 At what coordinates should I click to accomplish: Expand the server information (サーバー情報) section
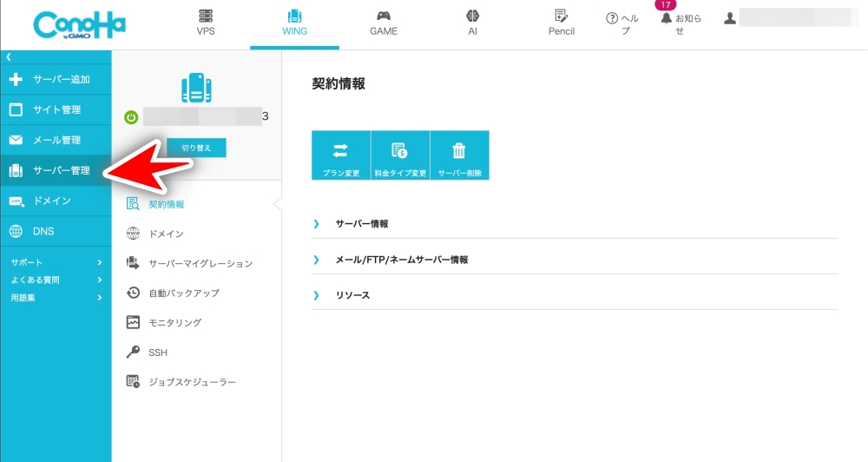(x=362, y=224)
